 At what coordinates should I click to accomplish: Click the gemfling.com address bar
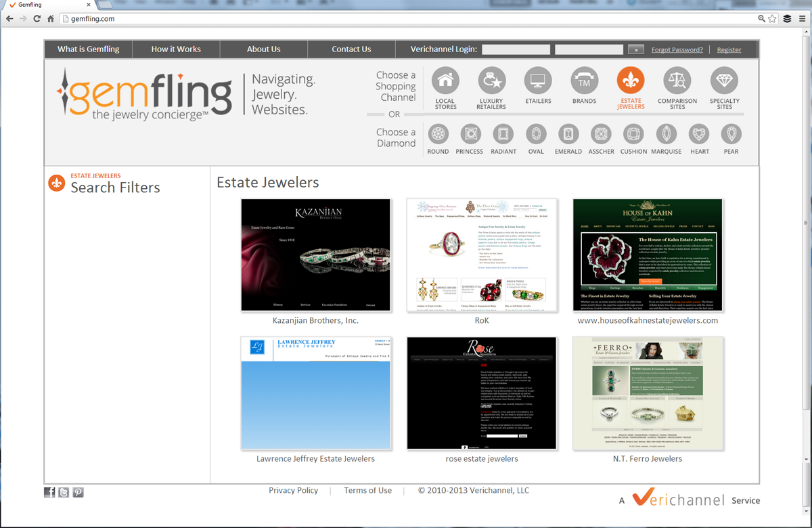point(406,19)
